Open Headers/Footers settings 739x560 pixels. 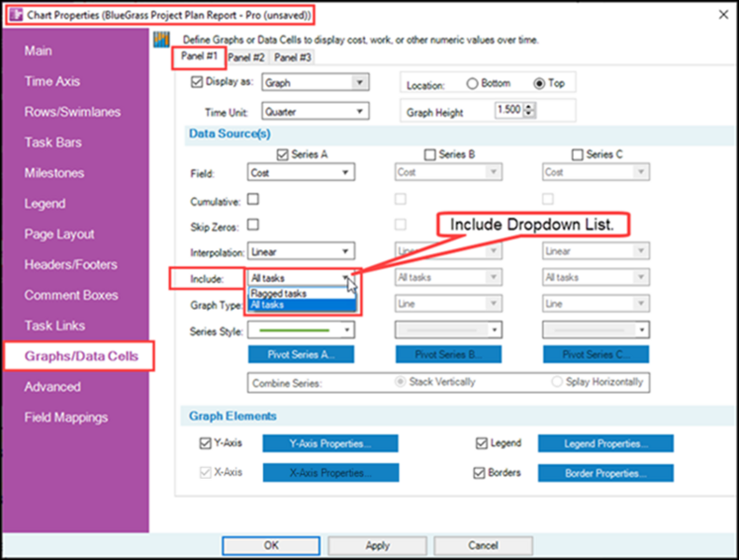(x=71, y=265)
